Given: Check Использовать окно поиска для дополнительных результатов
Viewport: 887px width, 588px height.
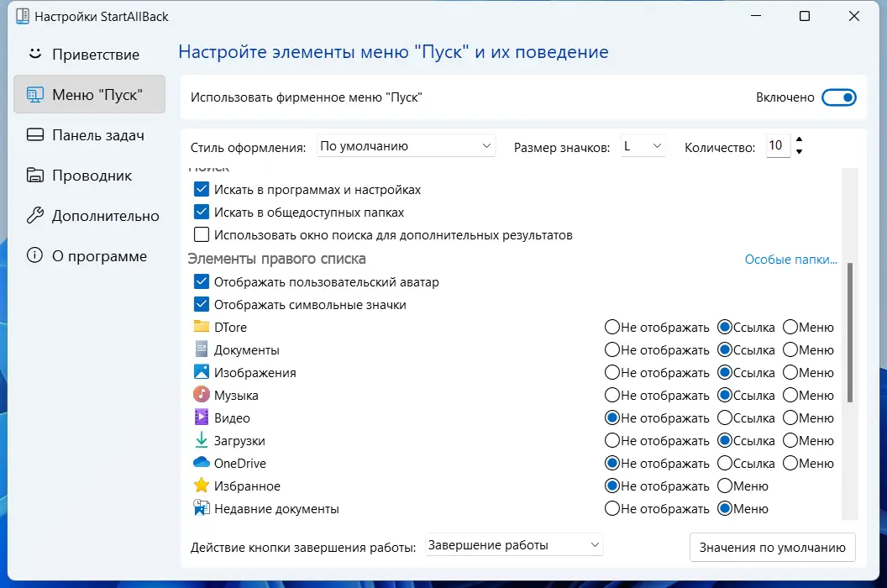Looking at the screenshot, I should coord(202,234).
